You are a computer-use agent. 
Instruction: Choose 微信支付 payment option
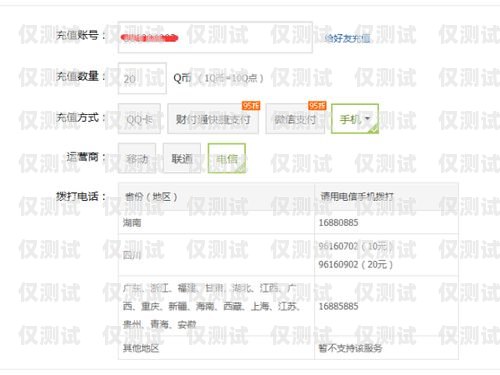pos(295,119)
